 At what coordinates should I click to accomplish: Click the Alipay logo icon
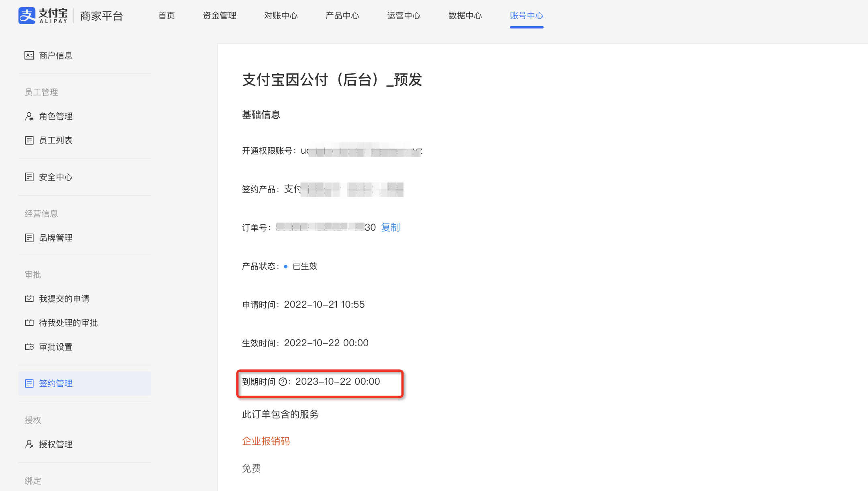pos(27,16)
